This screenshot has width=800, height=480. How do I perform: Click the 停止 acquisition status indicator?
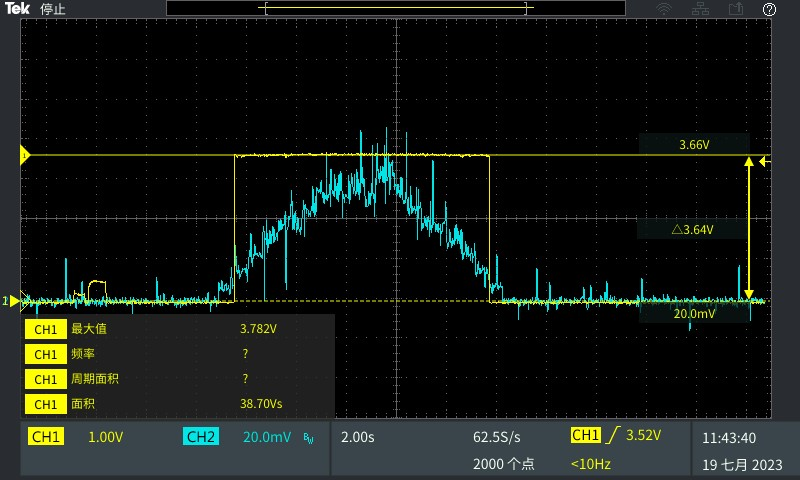(53, 9)
